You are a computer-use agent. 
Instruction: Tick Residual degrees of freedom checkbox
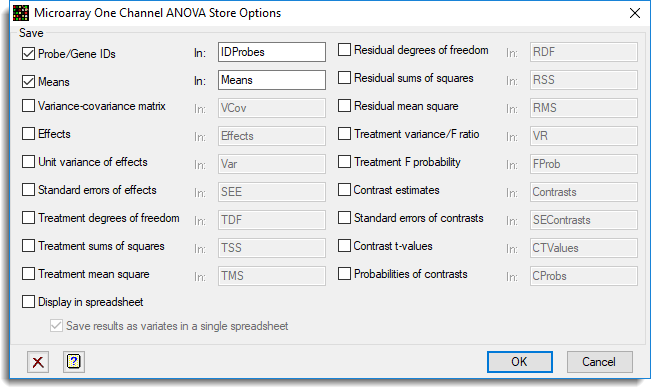[x=344, y=50]
